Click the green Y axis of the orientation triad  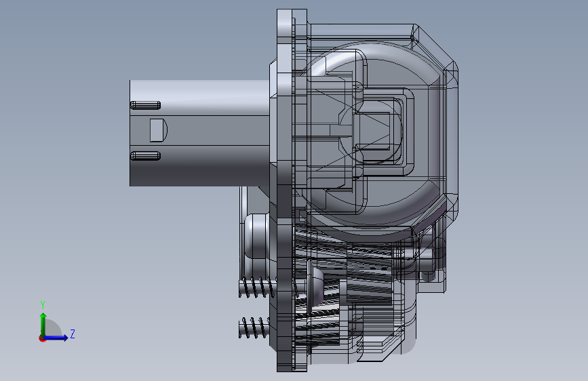(43, 324)
